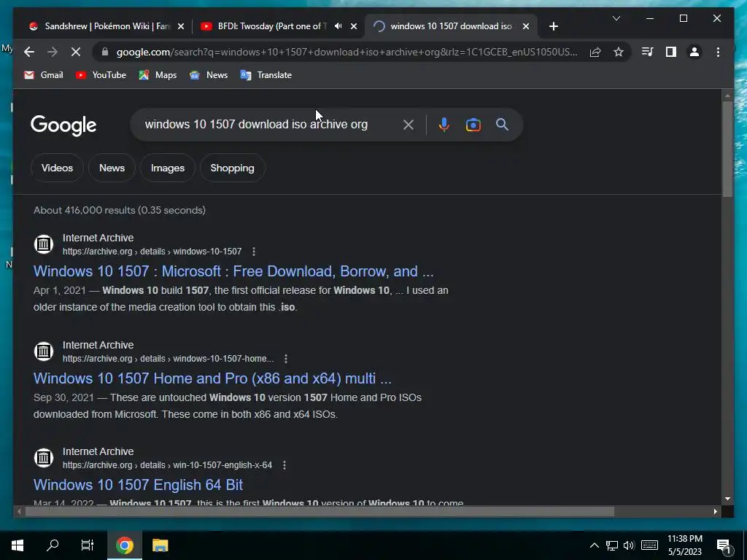The width and height of the screenshot is (747, 560).
Task: Open Maps bookmark
Action: 158,75
